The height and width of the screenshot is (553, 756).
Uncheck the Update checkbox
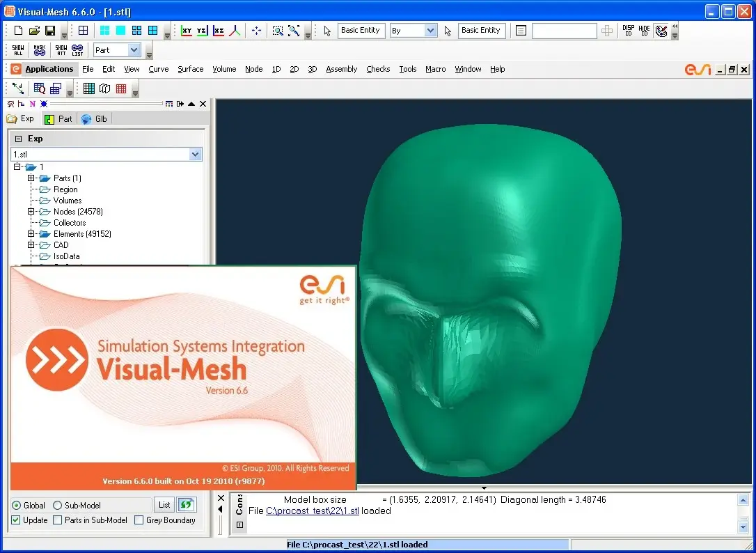(16, 520)
